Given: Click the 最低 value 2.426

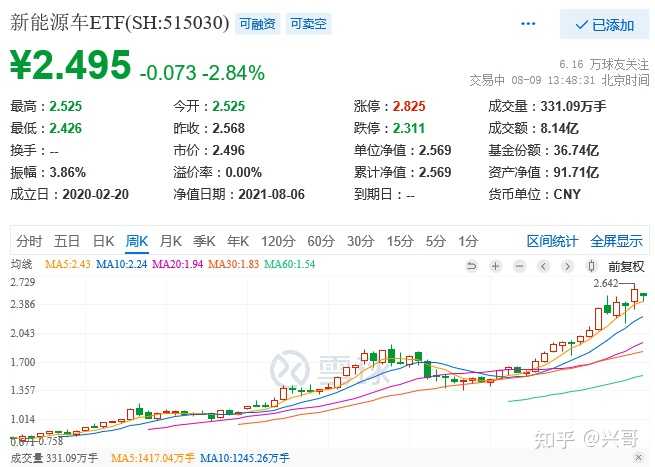Looking at the screenshot, I should coord(66,128).
